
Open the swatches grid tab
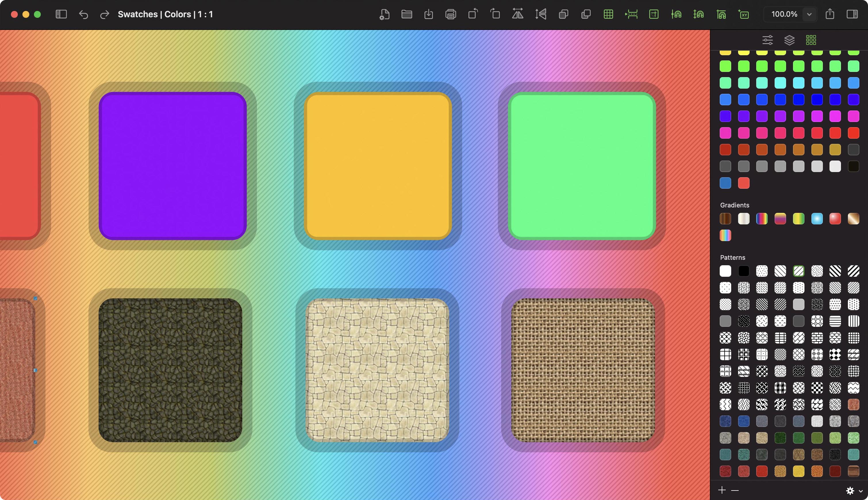[x=811, y=40]
